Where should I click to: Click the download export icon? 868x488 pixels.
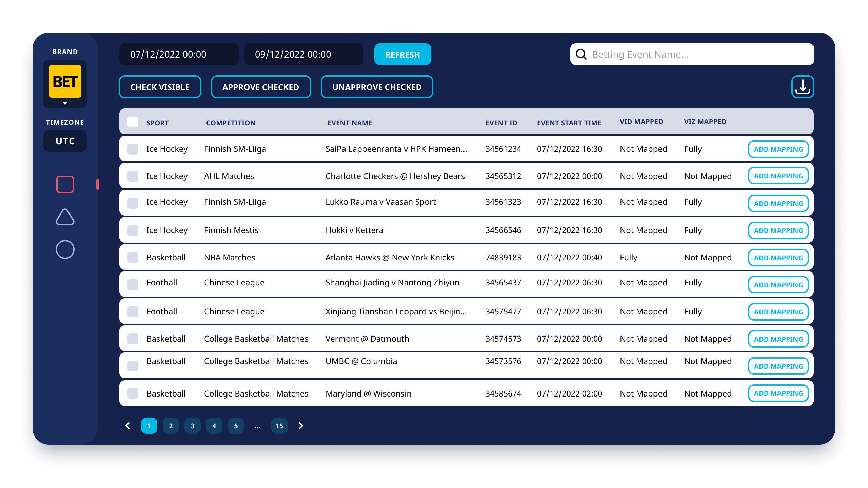tap(803, 87)
